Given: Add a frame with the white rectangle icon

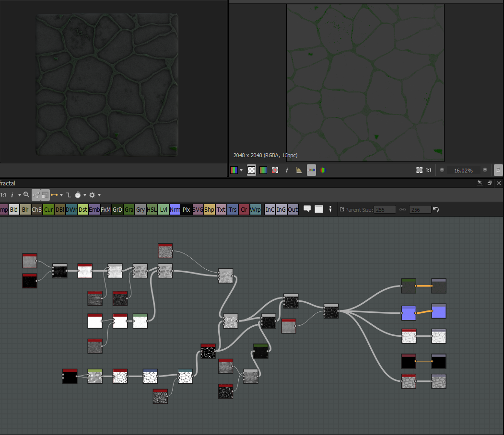Looking at the screenshot, I should click(x=319, y=209).
